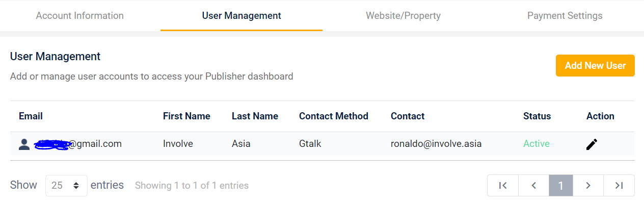Switch to Payment Settings tab
Image resolution: width=644 pixels, height=202 pixels.
coord(565,16)
